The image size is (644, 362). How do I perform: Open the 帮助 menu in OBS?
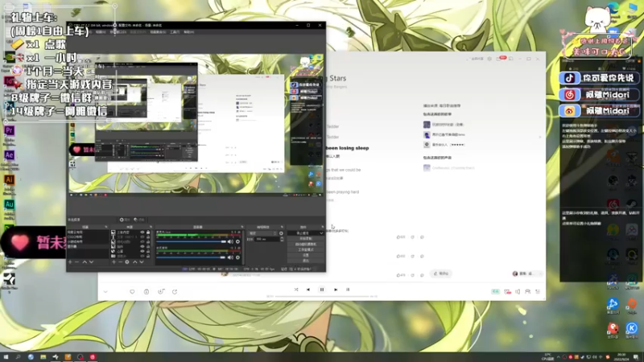[189, 32]
